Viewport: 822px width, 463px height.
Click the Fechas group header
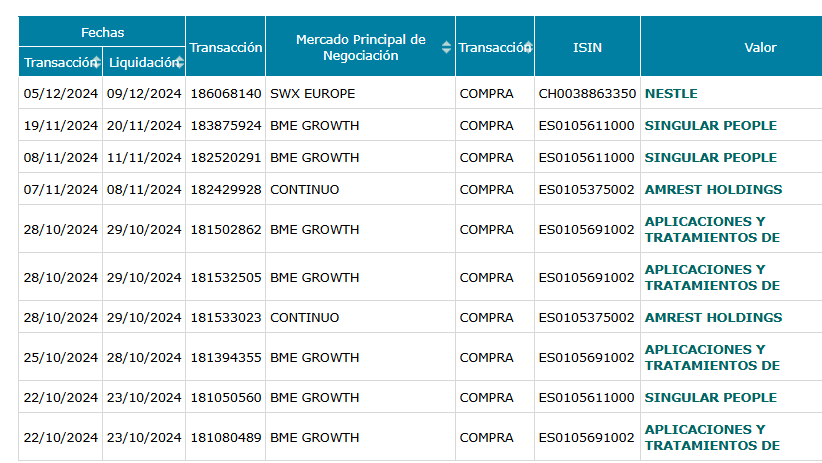tap(102, 31)
